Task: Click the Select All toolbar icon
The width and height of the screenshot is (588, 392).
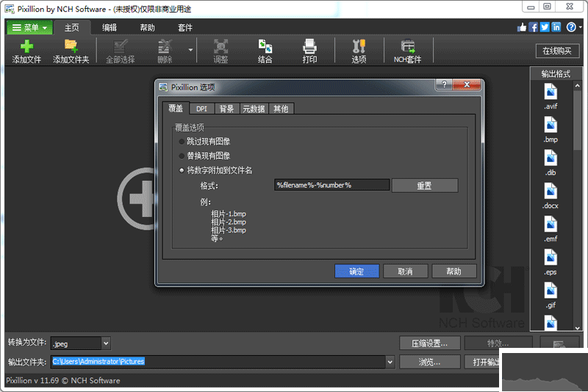Action: [121, 46]
